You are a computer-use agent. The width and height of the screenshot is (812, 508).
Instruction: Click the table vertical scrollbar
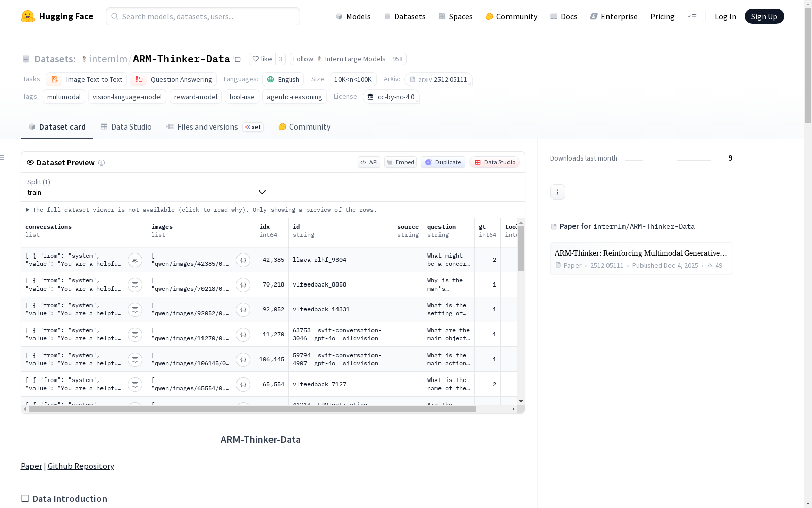pos(521,248)
